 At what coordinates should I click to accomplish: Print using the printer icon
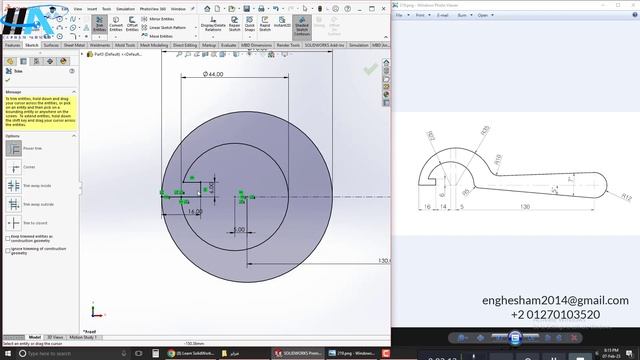pyautogui.click(x=261, y=9)
